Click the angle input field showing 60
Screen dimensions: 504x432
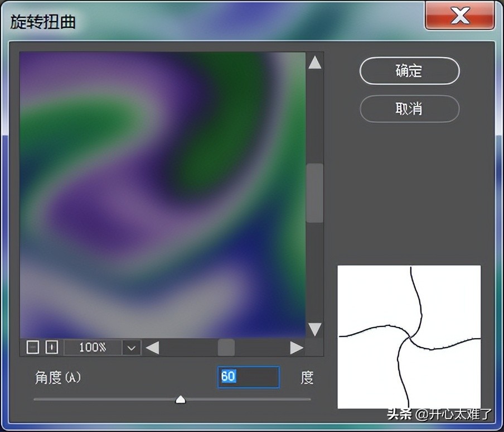pyautogui.click(x=249, y=377)
